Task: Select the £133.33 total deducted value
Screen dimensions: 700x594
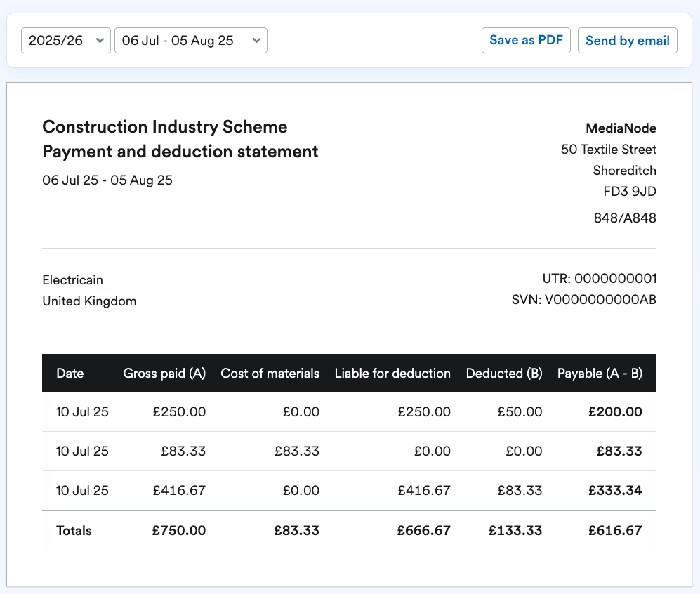Action: pos(515,531)
